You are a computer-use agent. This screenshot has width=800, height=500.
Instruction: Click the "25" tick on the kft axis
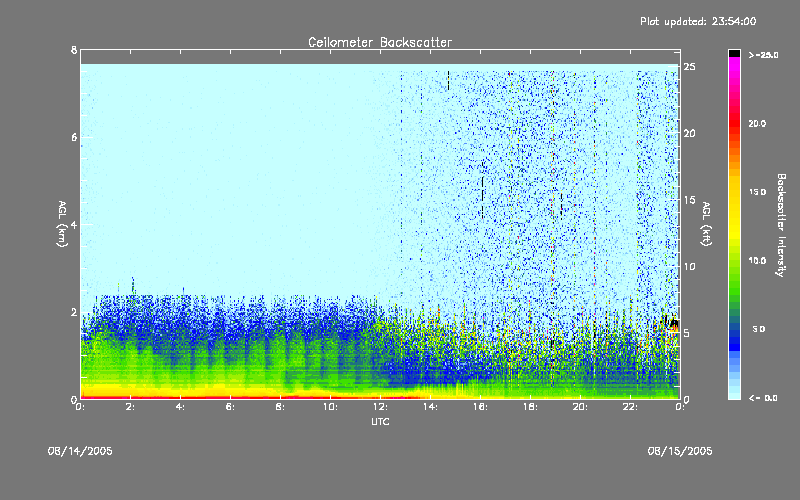tap(689, 67)
